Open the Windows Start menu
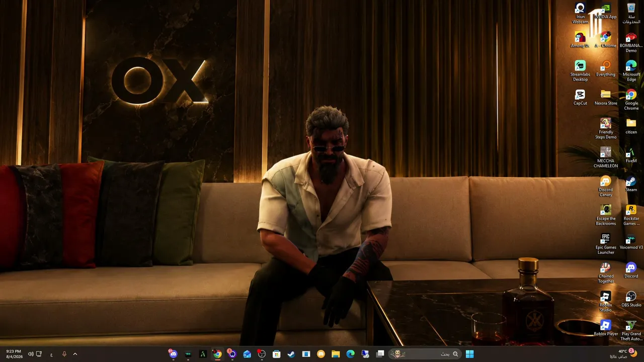The image size is (644, 362). coord(469,354)
